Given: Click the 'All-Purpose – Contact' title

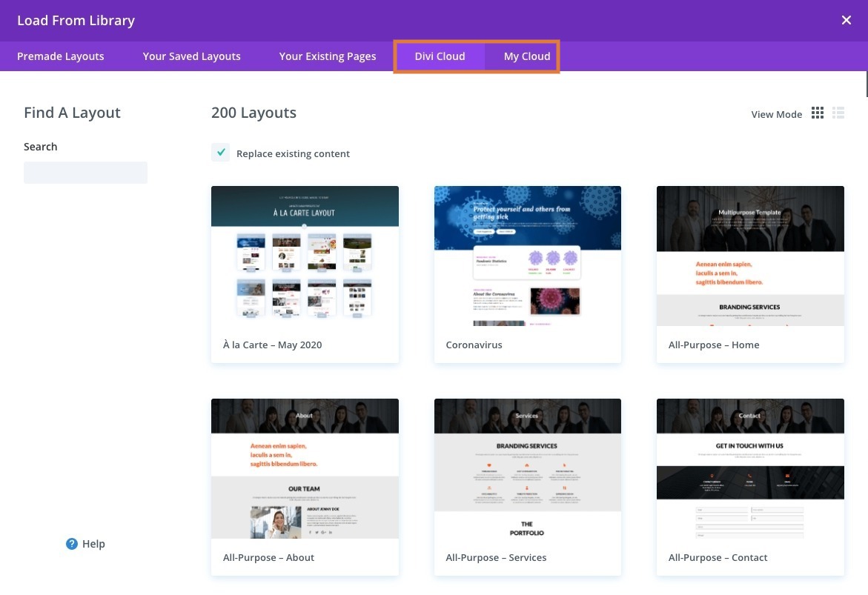Looking at the screenshot, I should pyautogui.click(x=718, y=557).
